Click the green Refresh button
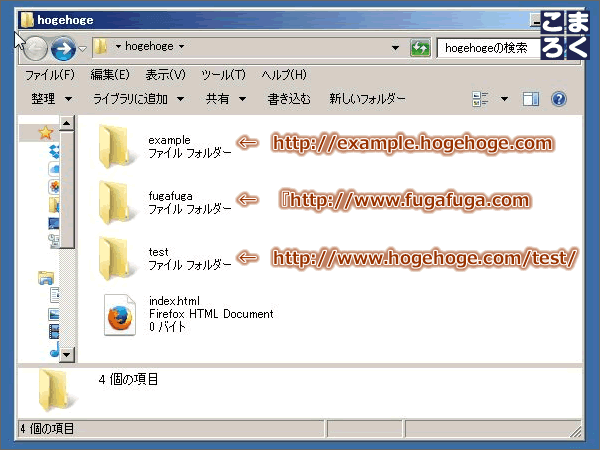 [420, 48]
